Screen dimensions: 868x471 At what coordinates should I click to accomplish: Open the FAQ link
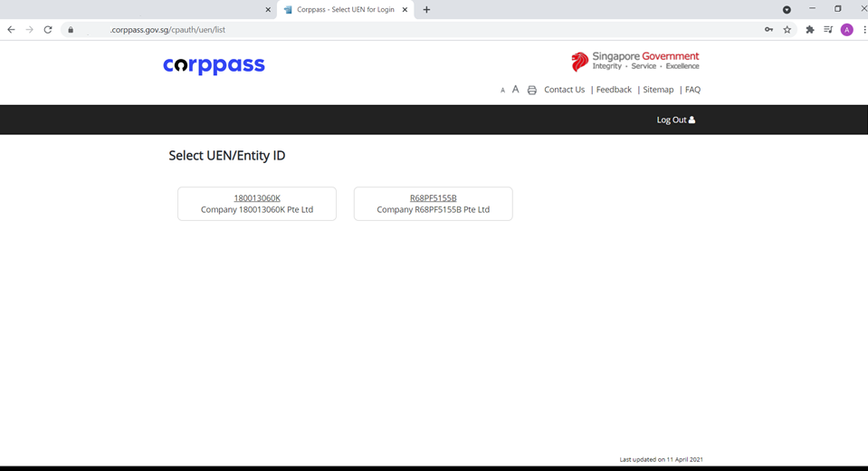[692, 90]
